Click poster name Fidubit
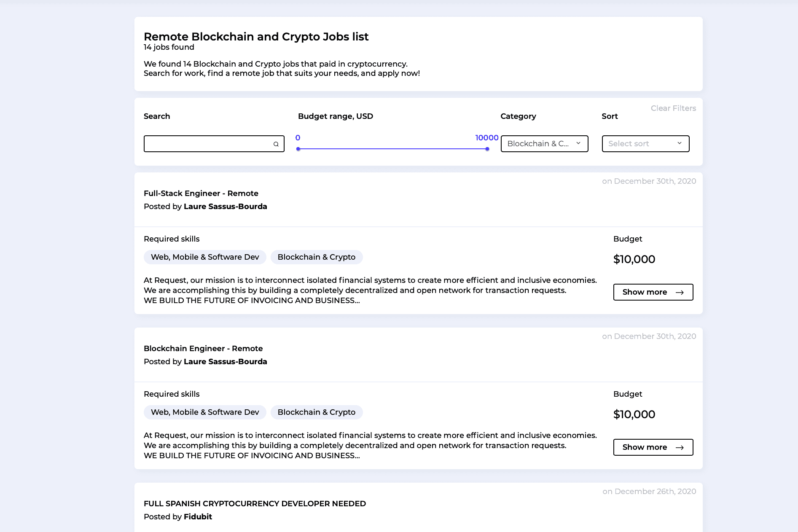The image size is (798, 532). pos(198,516)
